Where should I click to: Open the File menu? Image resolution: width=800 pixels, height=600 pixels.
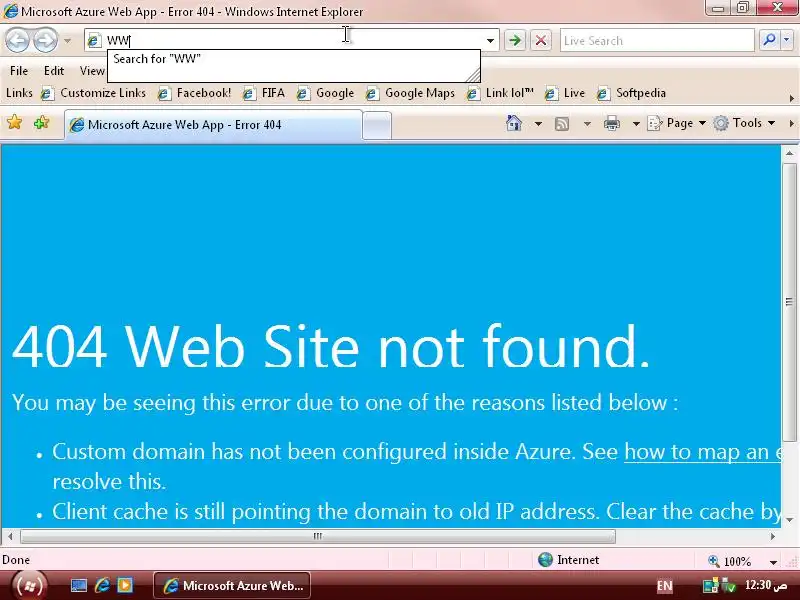(x=19, y=71)
